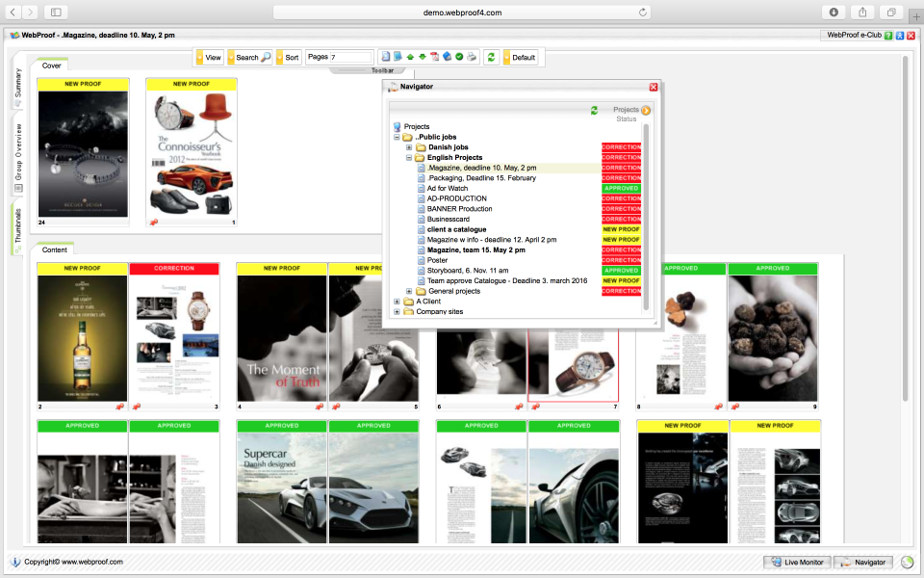The image size is (924, 578).
Task: Switch to the Group Overview side tab
Action: tap(18, 157)
